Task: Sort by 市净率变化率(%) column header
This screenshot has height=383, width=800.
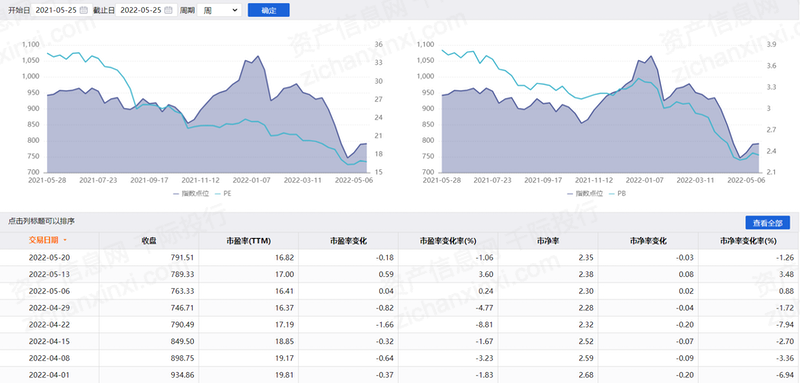Action: click(x=748, y=240)
